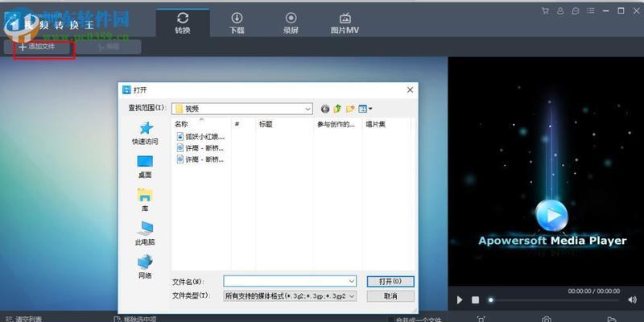
Task: Open the 录屏 (Screen record) tab
Action: pyautogui.click(x=291, y=23)
